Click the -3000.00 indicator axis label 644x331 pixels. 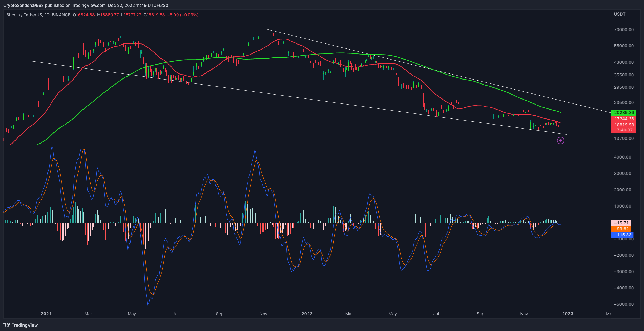pos(624,272)
